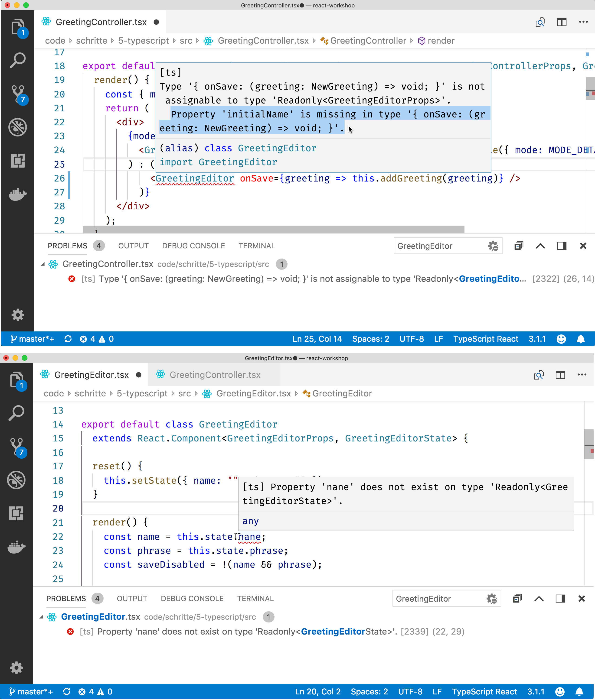
Task: Switch to TERMINAL tab in top panel
Action: (257, 246)
